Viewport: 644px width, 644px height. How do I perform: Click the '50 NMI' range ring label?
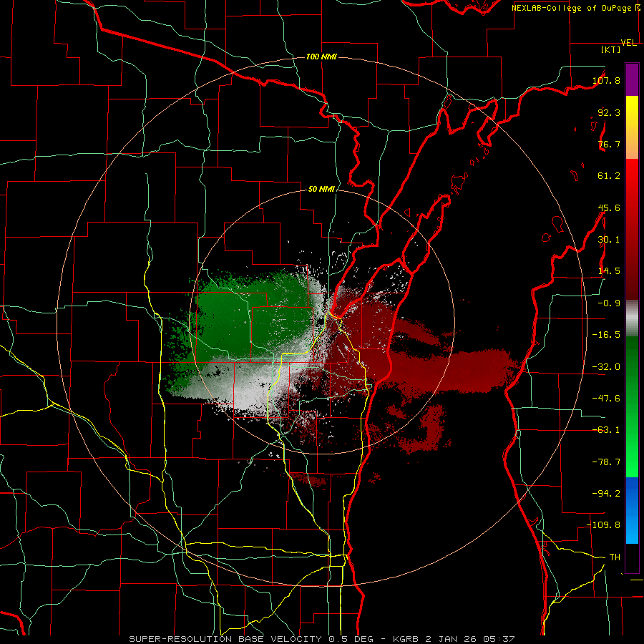point(321,190)
